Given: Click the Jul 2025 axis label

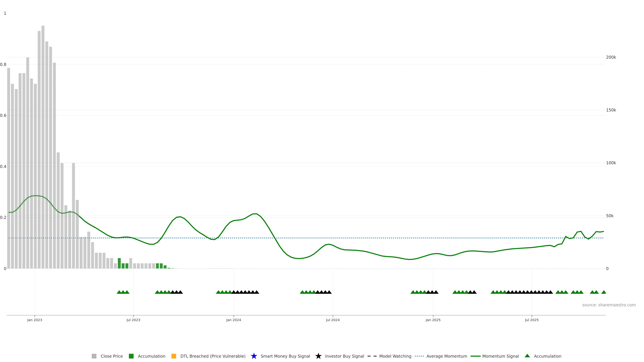Looking at the screenshot, I should [x=531, y=320].
